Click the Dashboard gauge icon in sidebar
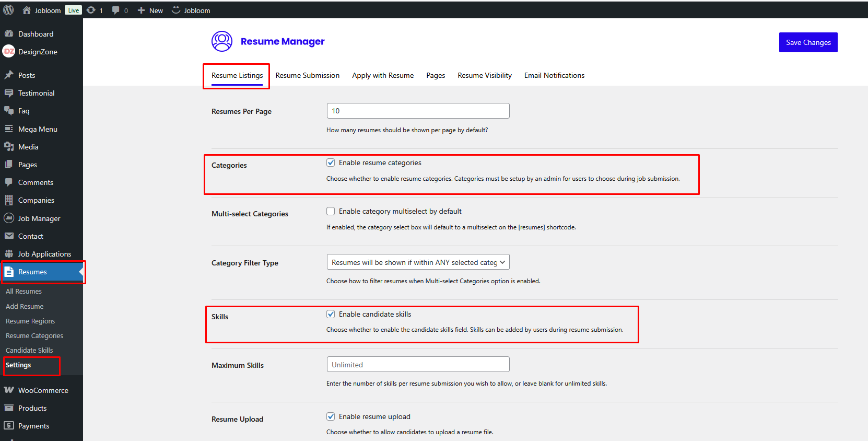This screenshot has height=441, width=868. [9, 34]
